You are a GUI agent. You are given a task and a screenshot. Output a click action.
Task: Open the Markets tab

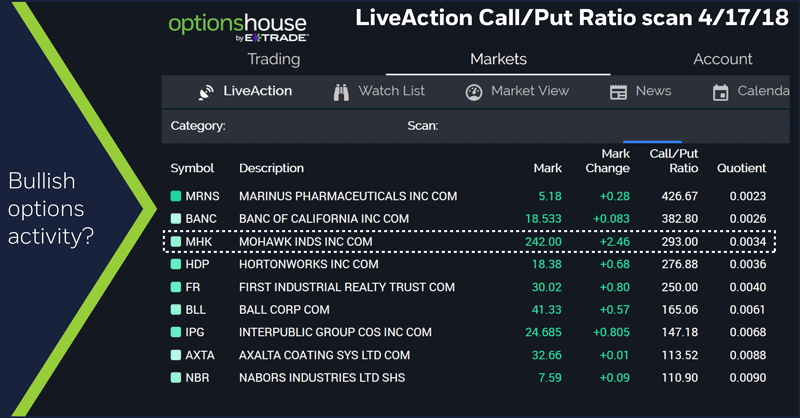tap(498, 60)
